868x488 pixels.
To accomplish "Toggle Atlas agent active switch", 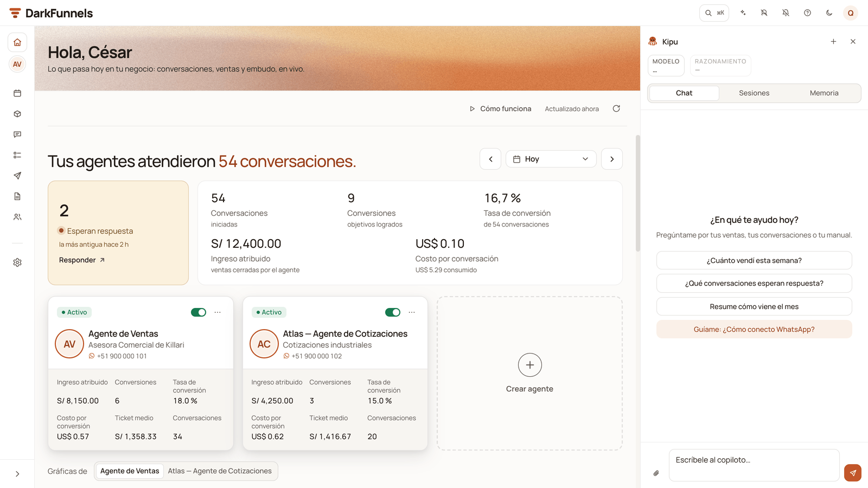I will coord(393,312).
